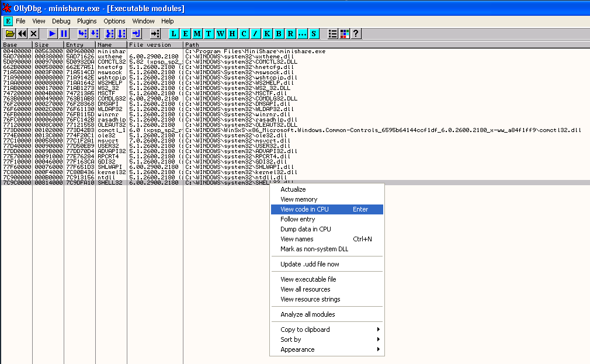Open the Debug menu
590x364 pixels.
click(61, 21)
